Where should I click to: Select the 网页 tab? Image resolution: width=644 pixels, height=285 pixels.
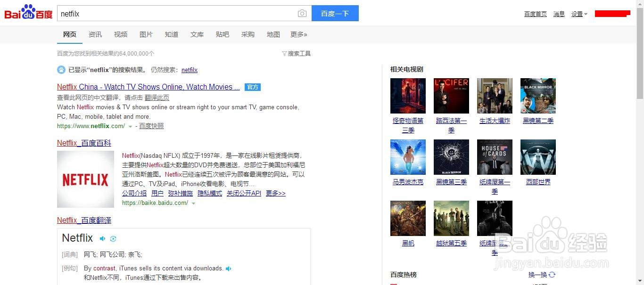click(x=70, y=34)
